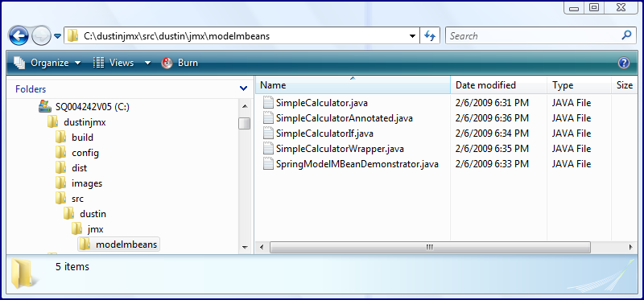Select the dustinjmx folder in tree

pyautogui.click(x=85, y=122)
